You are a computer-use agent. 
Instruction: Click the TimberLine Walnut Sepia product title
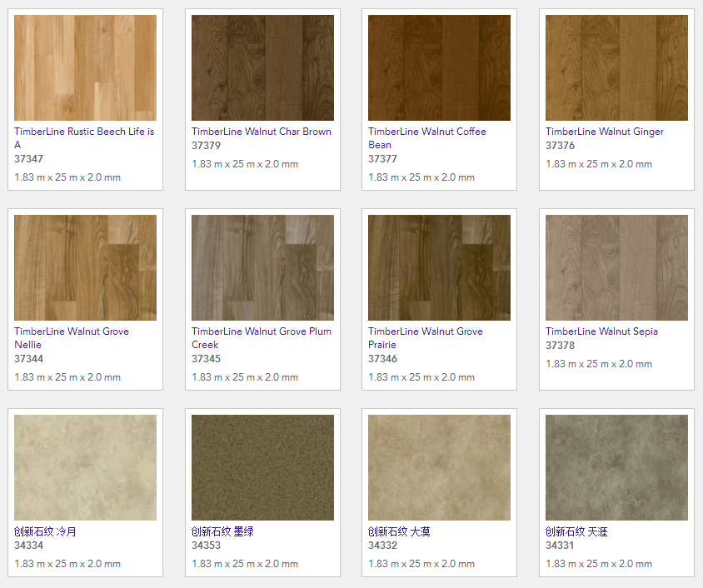(601, 331)
